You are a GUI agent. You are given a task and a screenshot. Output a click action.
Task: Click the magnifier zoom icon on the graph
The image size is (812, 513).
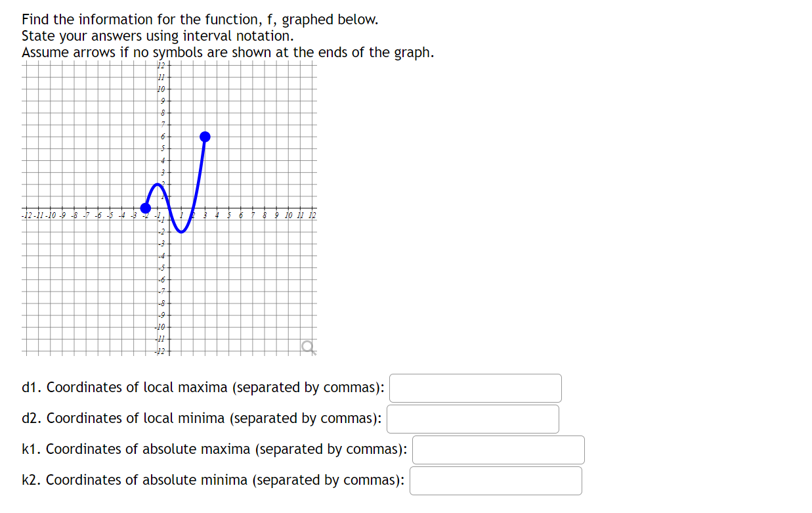pyautogui.click(x=309, y=345)
